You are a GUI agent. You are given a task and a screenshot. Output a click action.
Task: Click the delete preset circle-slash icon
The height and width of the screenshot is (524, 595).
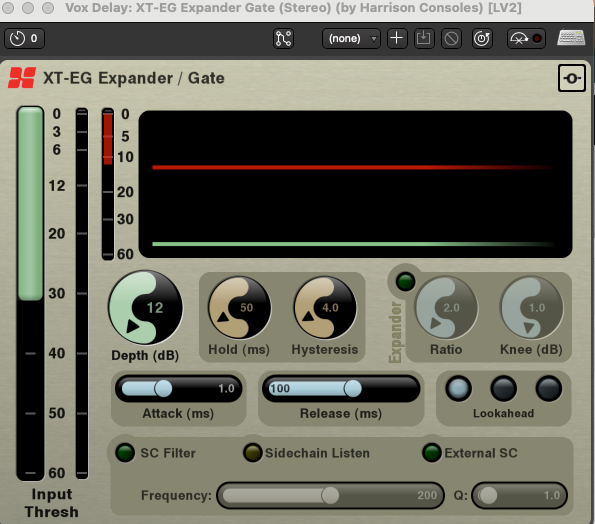(451, 38)
